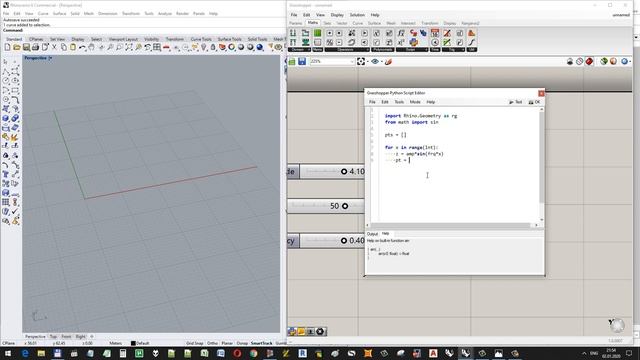Open the Tools menu in Python Script Editor
The width and height of the screenshot is (640, 360).
[399, 102]
